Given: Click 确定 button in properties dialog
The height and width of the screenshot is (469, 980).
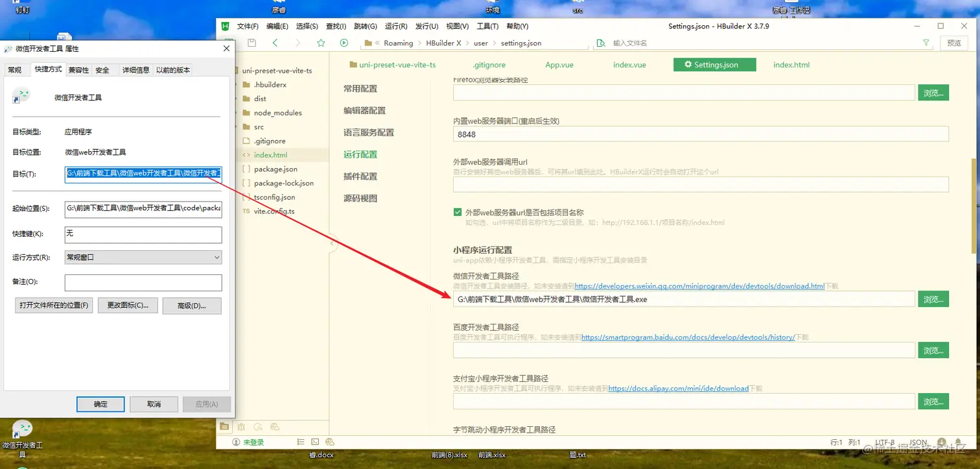Looking at the screenshot, I should coord(100,404).
